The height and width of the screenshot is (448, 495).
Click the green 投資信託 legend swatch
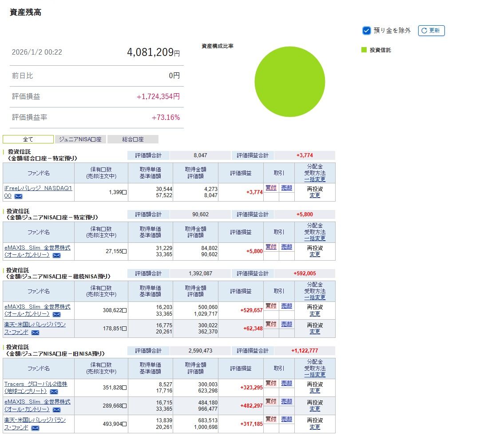(364, 50)
